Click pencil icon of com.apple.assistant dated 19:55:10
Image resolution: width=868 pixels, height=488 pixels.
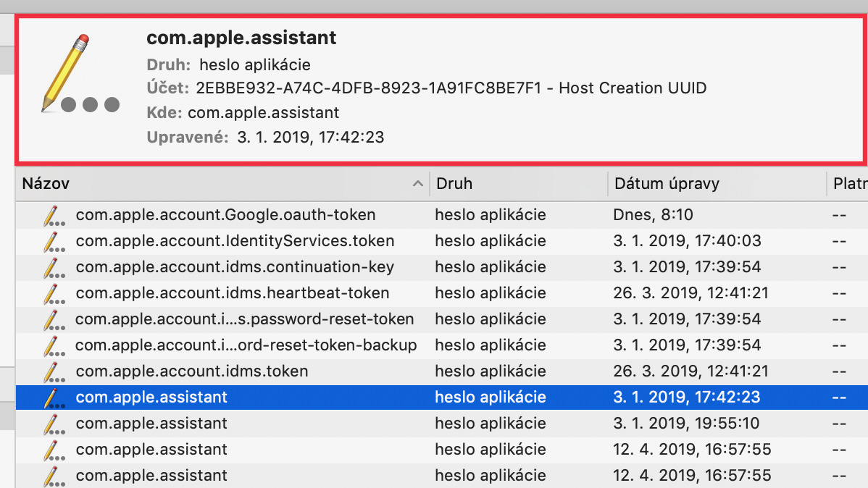point(54,424)
